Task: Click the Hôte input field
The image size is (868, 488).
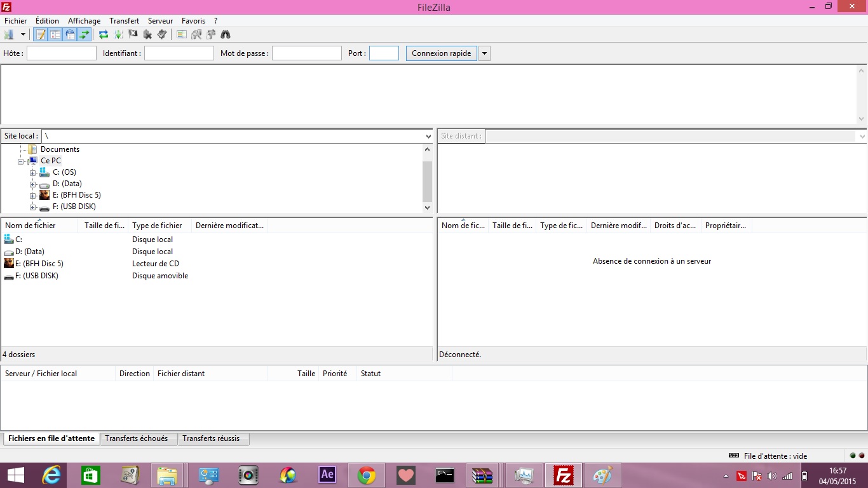Action: 62,53
